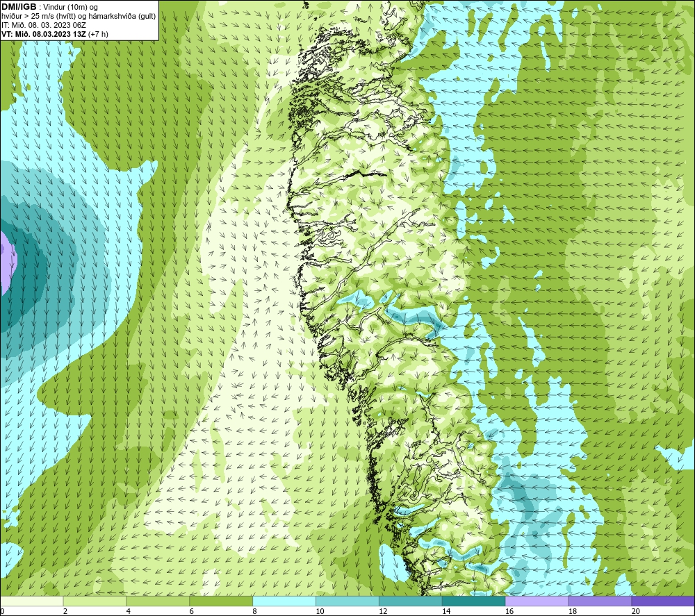The image size is (695, 616).
Task: Click the DMI/IGB title text
Action: [x=19, y=7]
